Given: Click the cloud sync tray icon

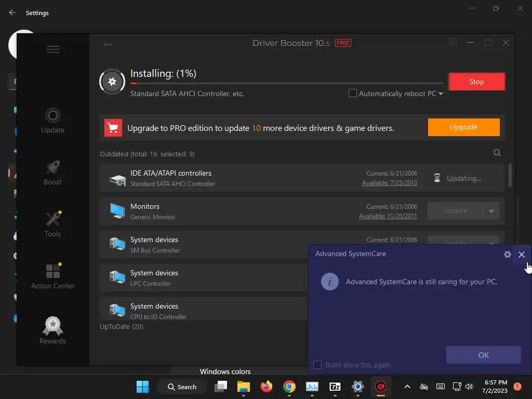Looking at the screenshot, I should click(x=424, y=387).
